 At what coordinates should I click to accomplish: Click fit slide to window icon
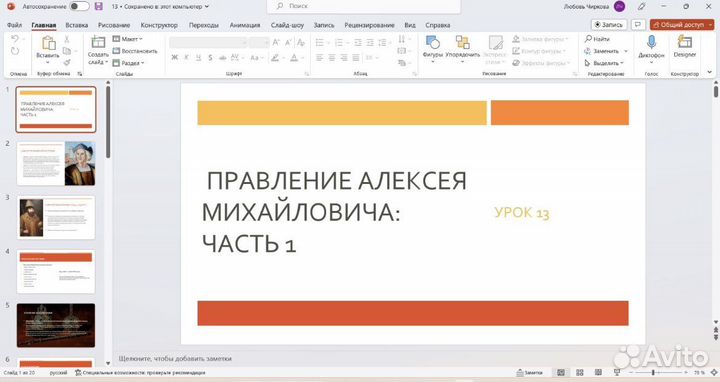pyautogui.click(x=714, y=372)
